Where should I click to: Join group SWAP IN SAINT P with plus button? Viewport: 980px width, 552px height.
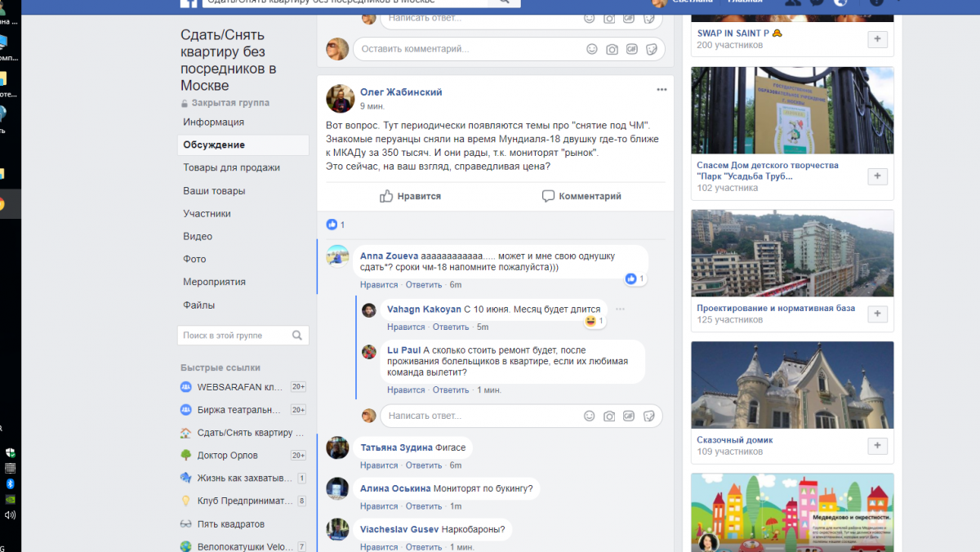[x=878, y=39]
